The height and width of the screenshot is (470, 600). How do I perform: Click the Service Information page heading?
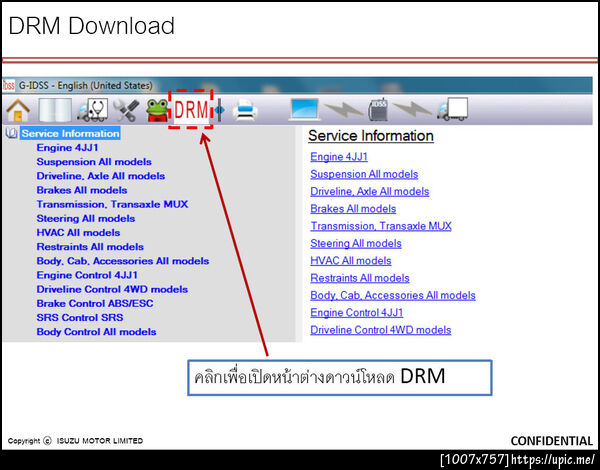pos(371,136)
